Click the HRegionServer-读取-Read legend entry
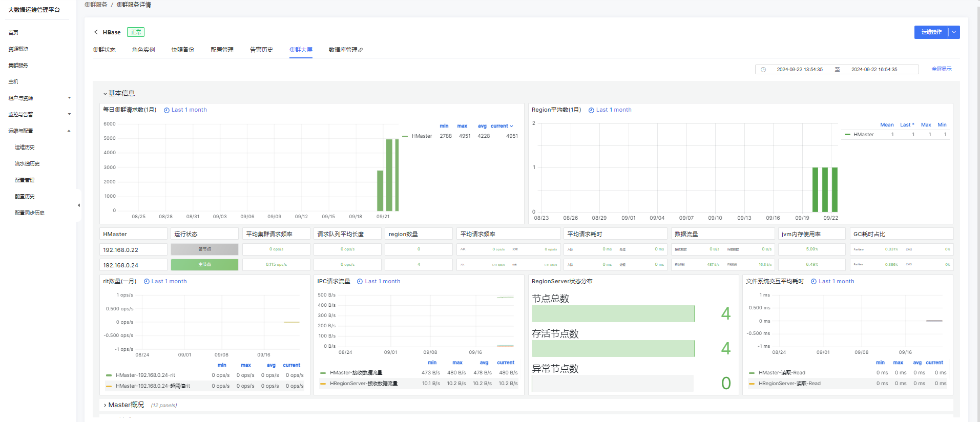 pos(789,384)
